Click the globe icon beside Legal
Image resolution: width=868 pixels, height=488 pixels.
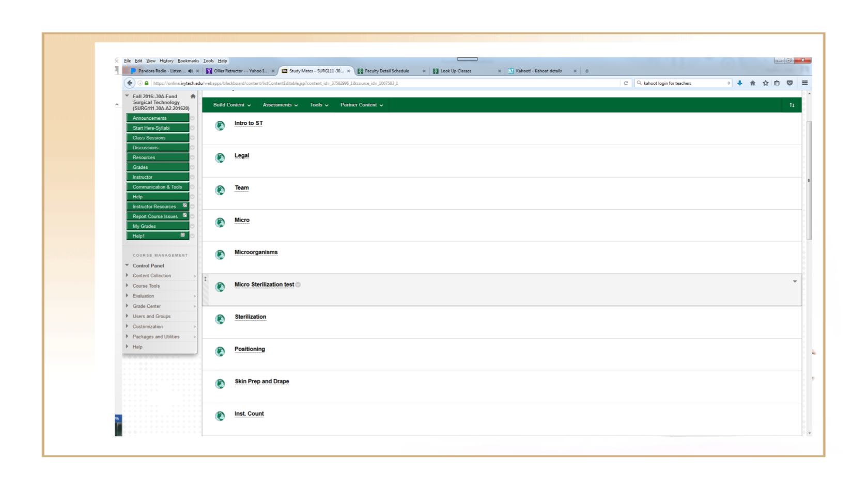pos(220,158)
